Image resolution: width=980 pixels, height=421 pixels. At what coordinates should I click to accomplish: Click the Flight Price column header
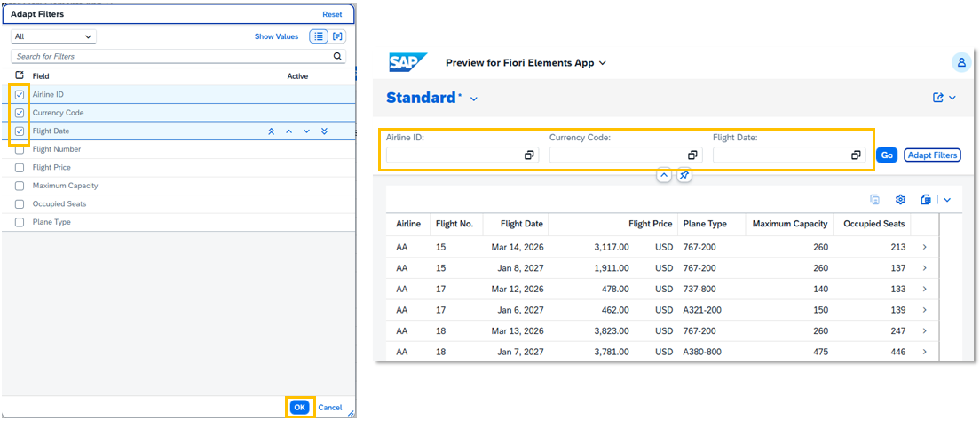point(612,224)
